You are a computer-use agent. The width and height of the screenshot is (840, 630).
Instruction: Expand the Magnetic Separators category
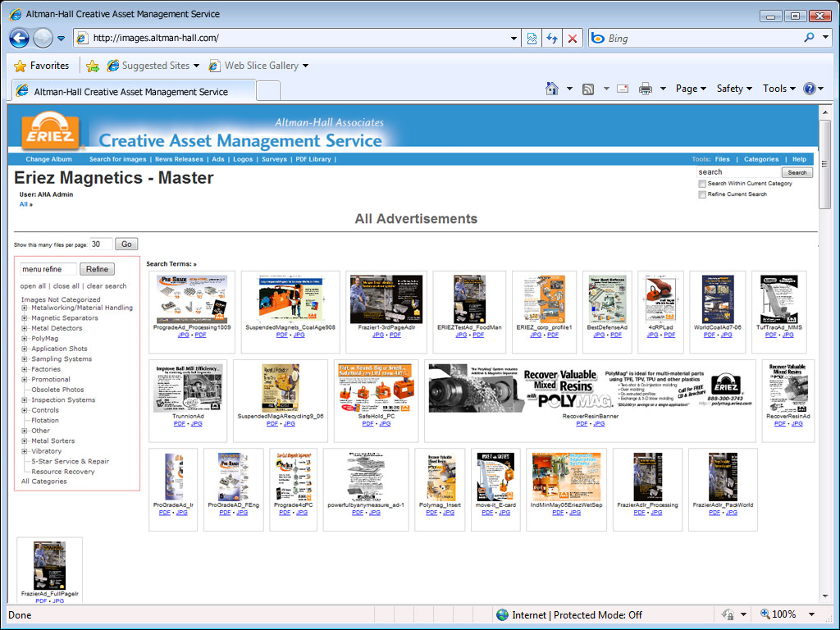click(x=24, y=318)
